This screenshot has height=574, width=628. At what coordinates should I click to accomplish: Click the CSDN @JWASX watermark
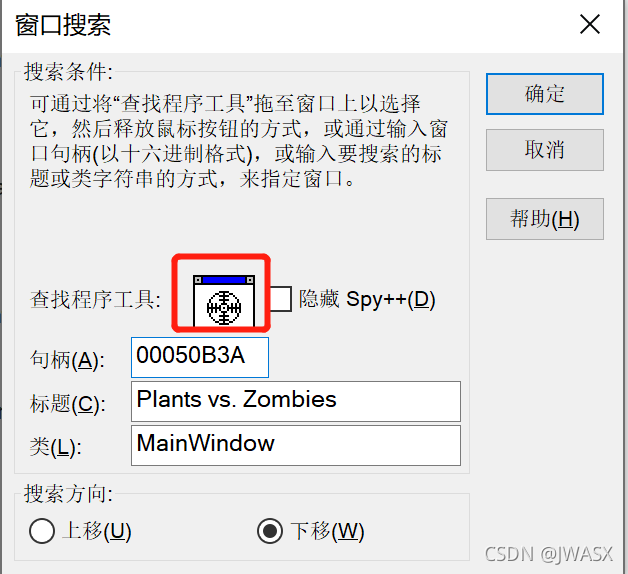(549, 554)
